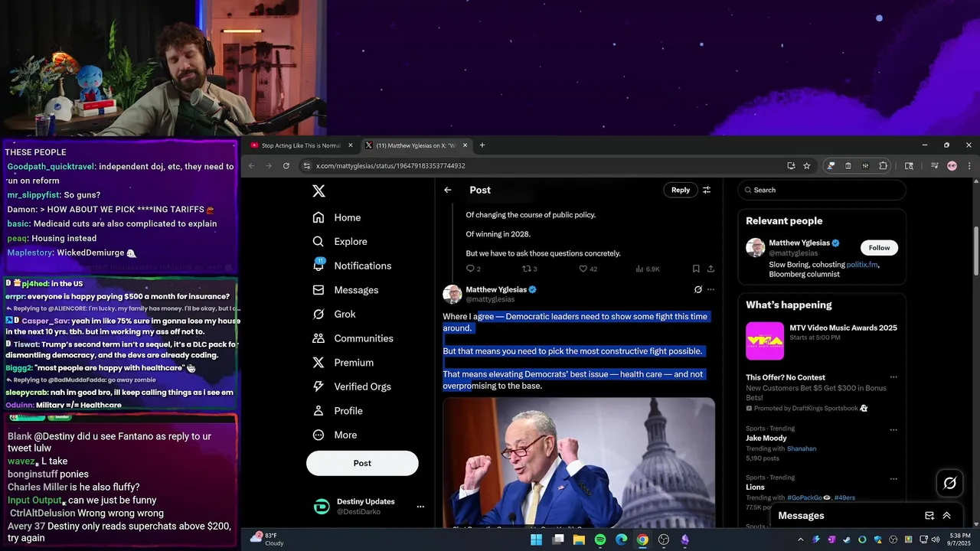The width and height of the screenshot is (980, 551).
Task: Compose new message in Messages drawer
Action: point(929,516)
